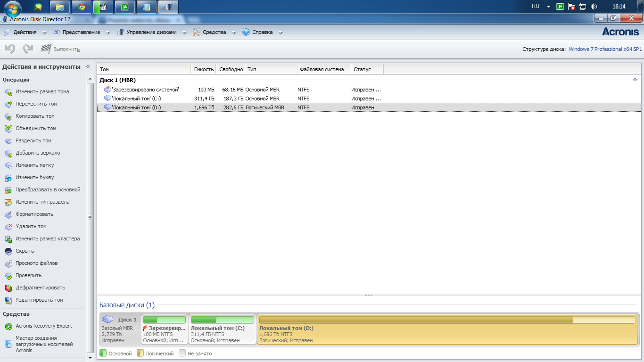Click the Google Chrome taskbar icon
This screenshot has height=362, width=644.
click(82, 7)
